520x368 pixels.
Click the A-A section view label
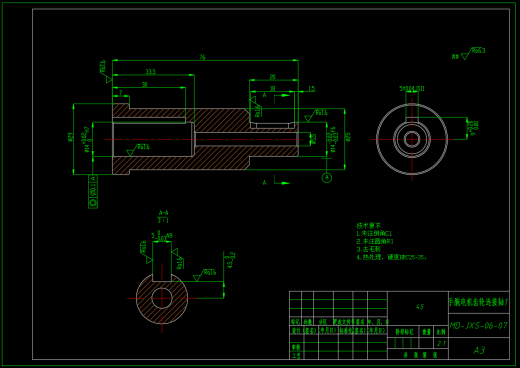[x=163, y=213]
